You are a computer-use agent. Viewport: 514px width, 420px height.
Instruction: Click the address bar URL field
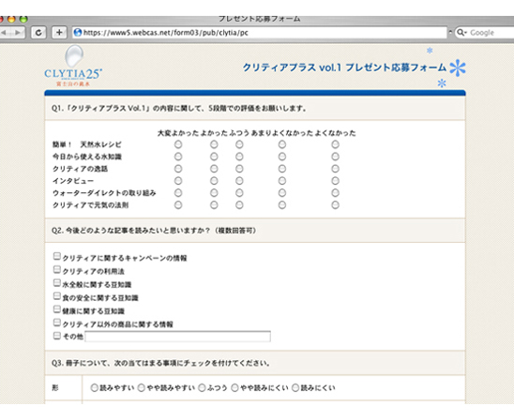[x=259, y=33]
